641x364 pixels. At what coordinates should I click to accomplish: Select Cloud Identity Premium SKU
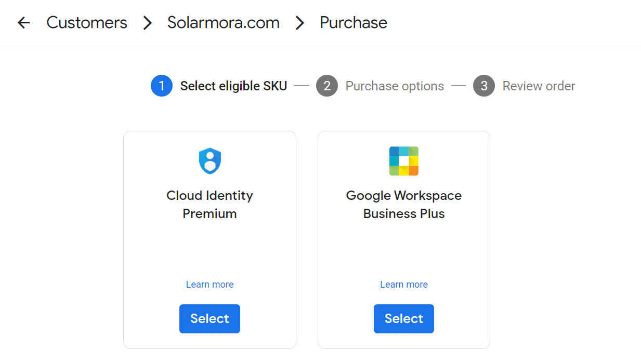click(x=210, y=318)
